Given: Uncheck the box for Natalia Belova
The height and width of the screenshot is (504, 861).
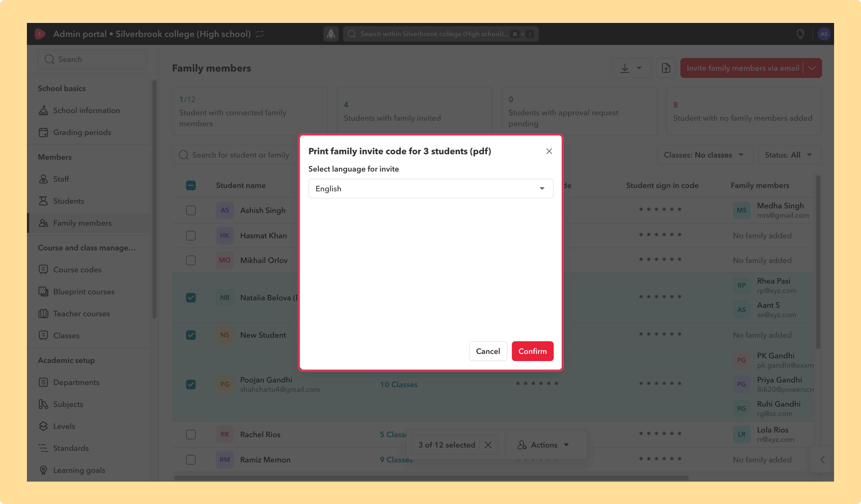Looking at the screenshot, I should tap(191, 297).
